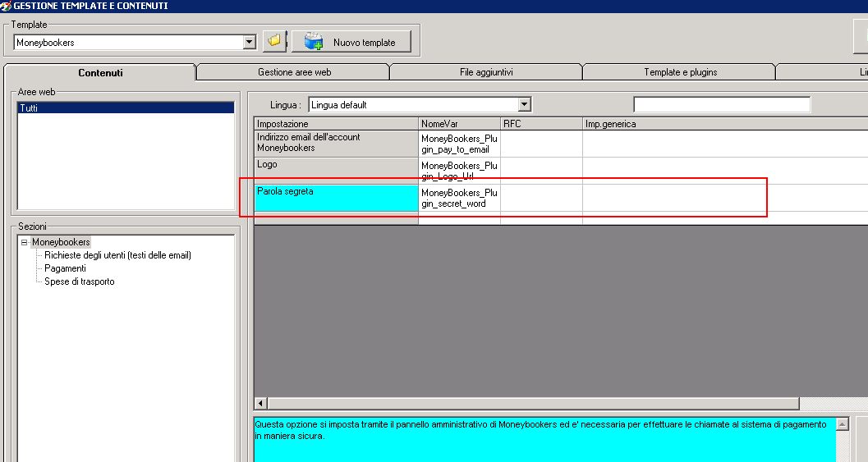The height and width of the screenshot is (462, 868).
Task: Select Tutti in Aree web list
Action: point(126,107)
